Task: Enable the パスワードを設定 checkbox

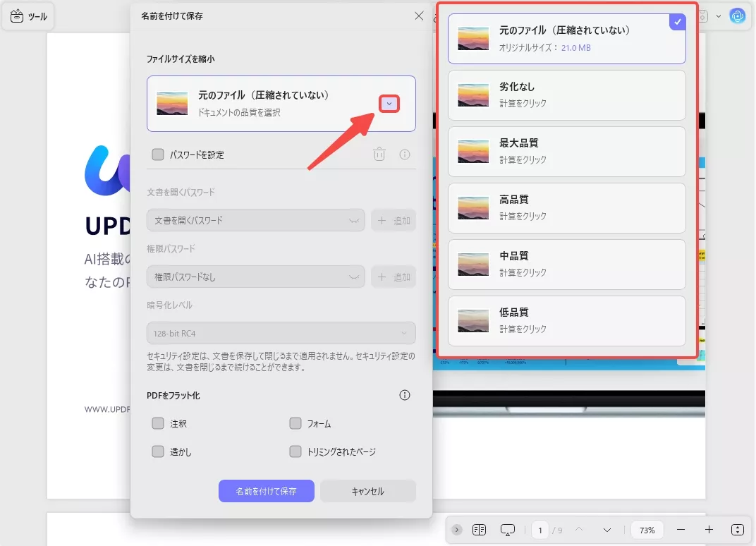Action: (x=158, y=154)
